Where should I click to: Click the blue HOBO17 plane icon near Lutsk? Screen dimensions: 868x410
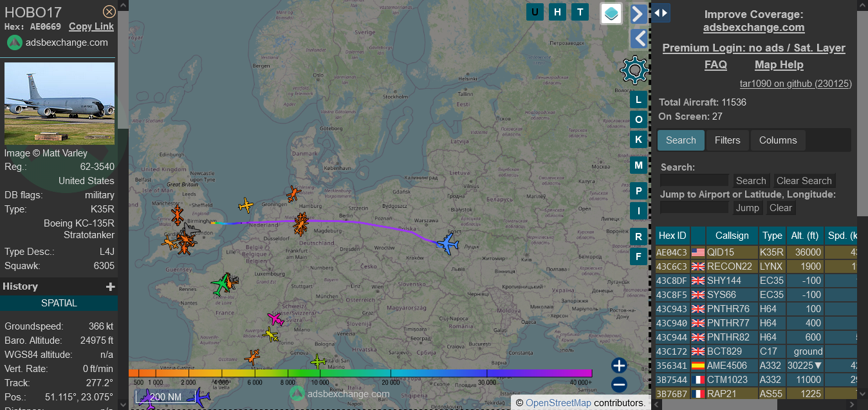tap(447, 244)
